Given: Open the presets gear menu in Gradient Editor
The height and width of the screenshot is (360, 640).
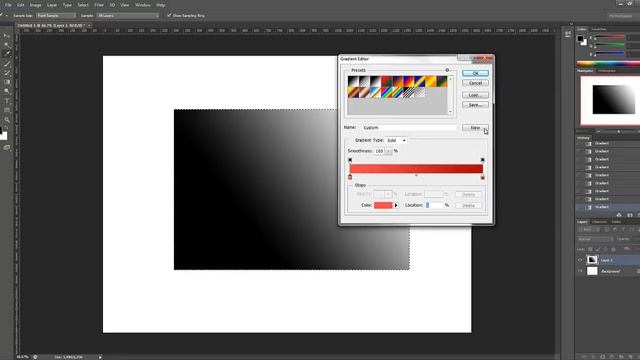Looking at the screenshot, I should [447, 70].
